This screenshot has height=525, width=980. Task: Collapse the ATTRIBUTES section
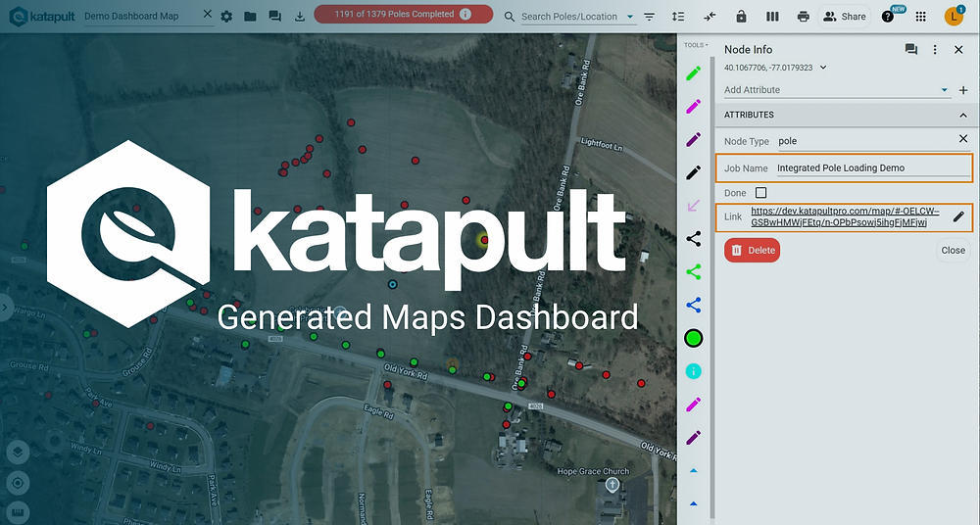pos(963,115)
